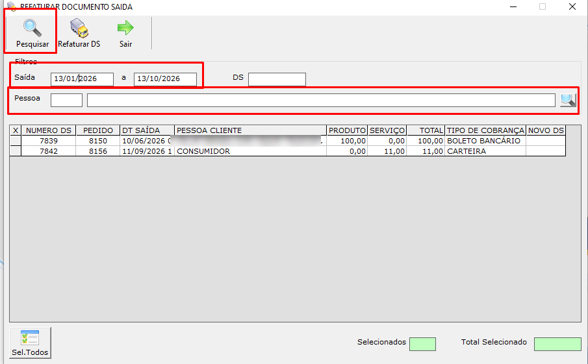Click the green Selecionados count box

pos(422,344)
